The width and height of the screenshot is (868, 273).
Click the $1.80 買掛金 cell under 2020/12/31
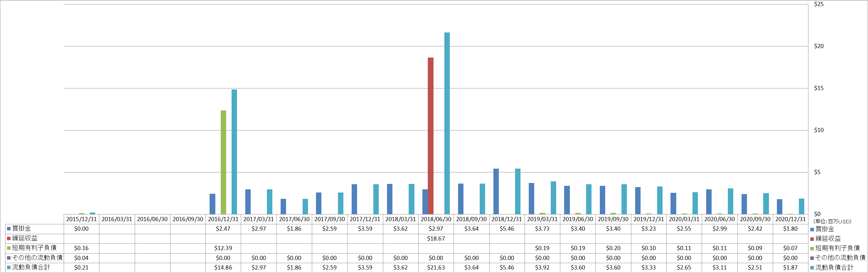coord(791,229)
